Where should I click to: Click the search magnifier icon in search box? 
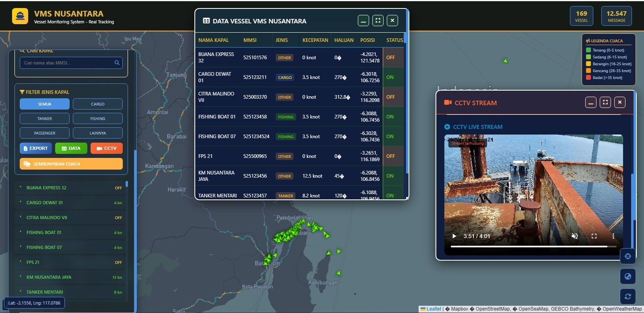[x=117, y=62]
